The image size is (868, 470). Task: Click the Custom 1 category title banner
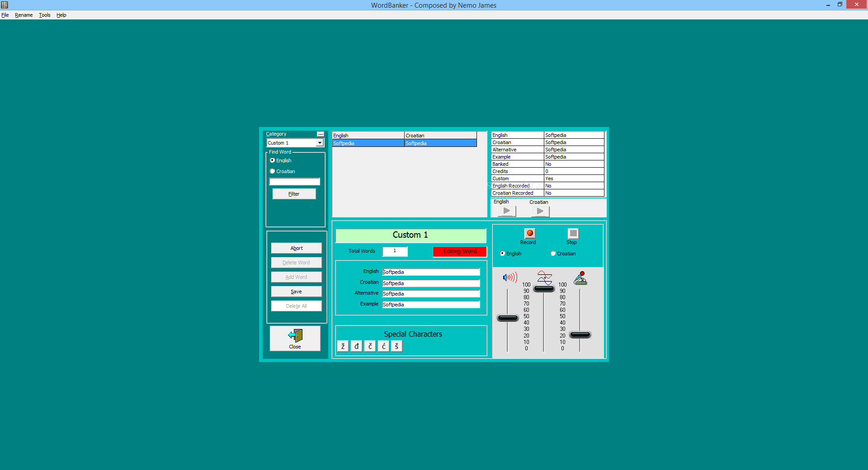click(410, 235)
